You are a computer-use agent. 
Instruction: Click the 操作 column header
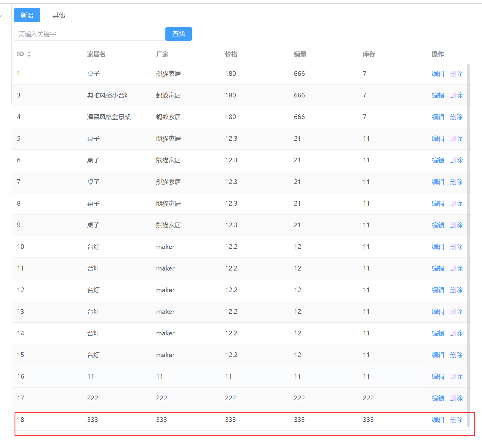tap(438, 54)
